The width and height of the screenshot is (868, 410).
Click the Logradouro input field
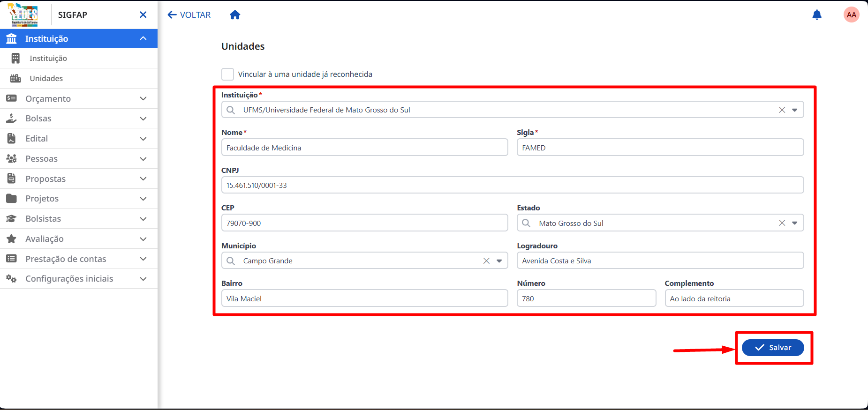[660, 261]
